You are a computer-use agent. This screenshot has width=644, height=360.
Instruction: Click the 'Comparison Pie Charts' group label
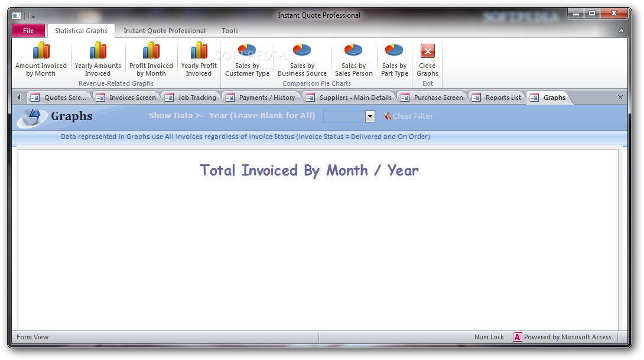pos(317,83)
